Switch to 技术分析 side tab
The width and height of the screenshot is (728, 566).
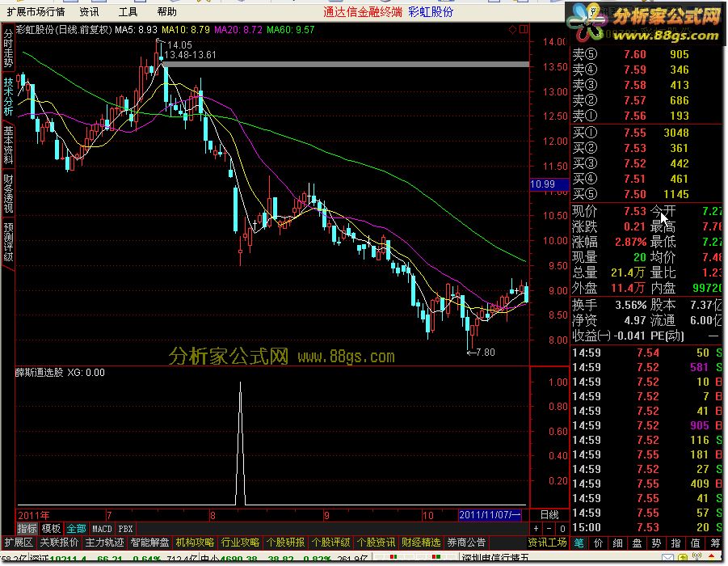tap(8, 96)
